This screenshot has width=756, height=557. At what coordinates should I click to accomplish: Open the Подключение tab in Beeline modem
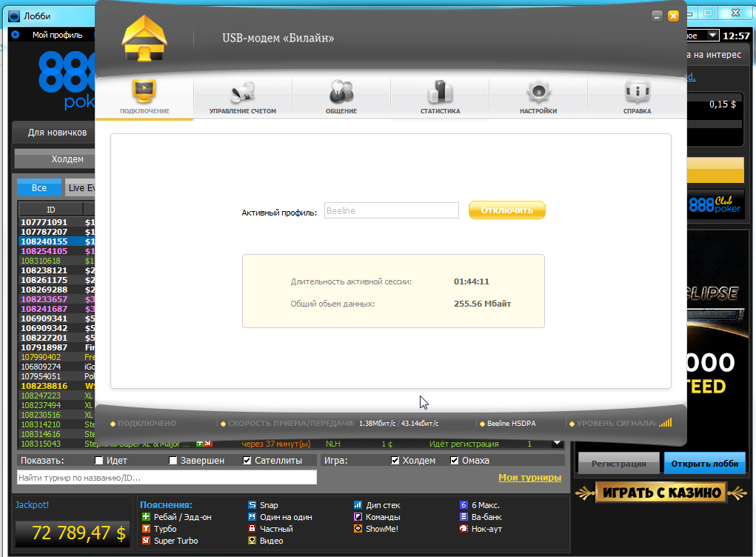coord(144,98)
